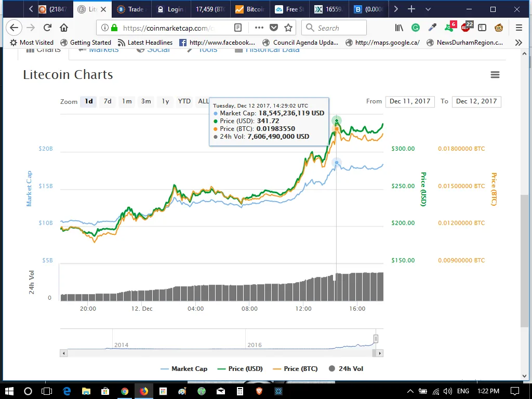Screen dimensions: 532x399
Task: Open the site information 'i' icon
Action: click(105, 28)
